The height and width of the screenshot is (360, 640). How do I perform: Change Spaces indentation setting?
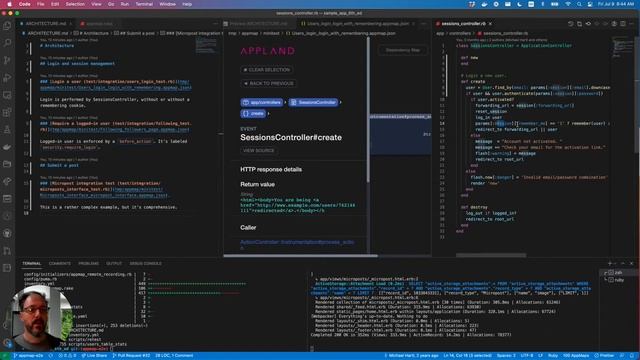coord(506,356)
